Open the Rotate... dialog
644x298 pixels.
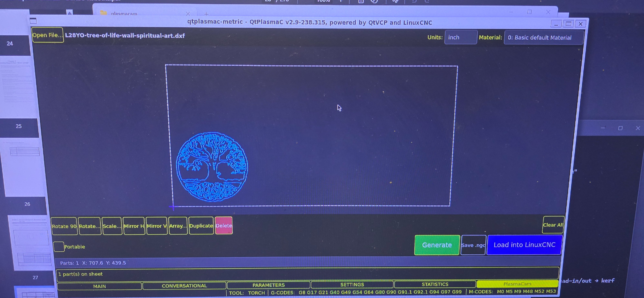point(90,226)
